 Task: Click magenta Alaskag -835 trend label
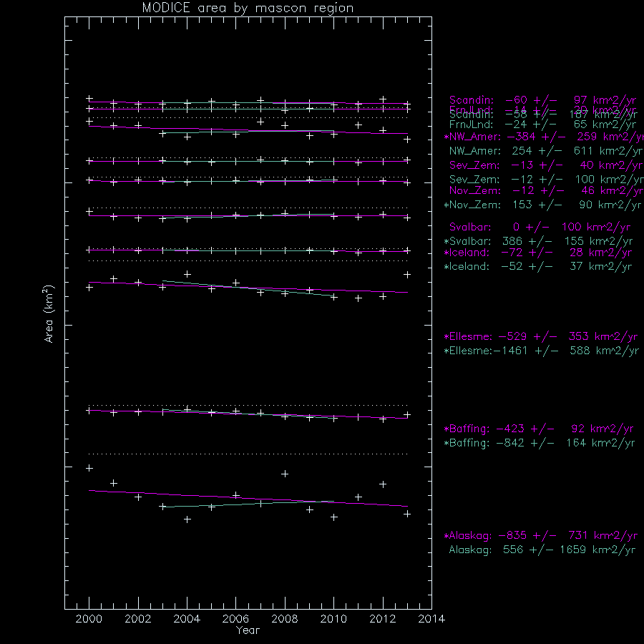[541, 536]
